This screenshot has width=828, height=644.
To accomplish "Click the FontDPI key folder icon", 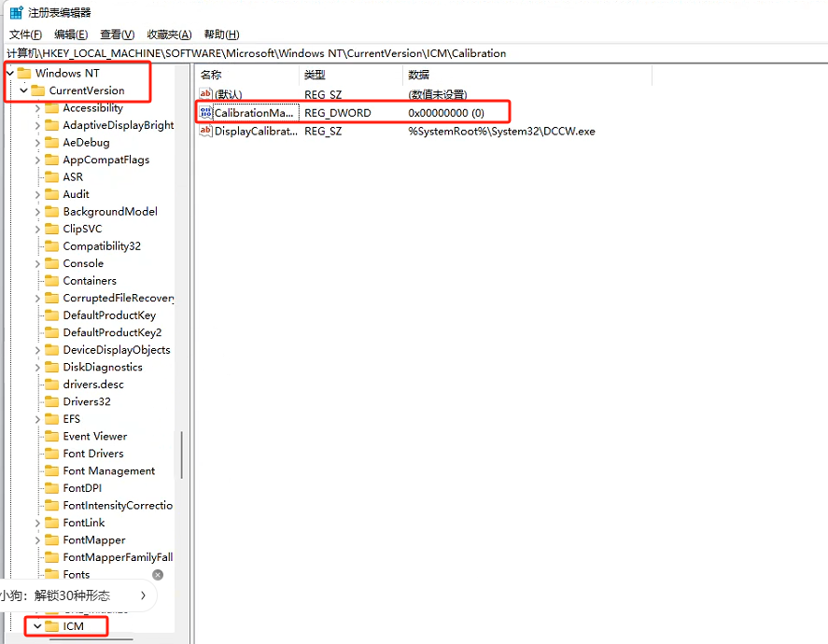I will 51,488.
